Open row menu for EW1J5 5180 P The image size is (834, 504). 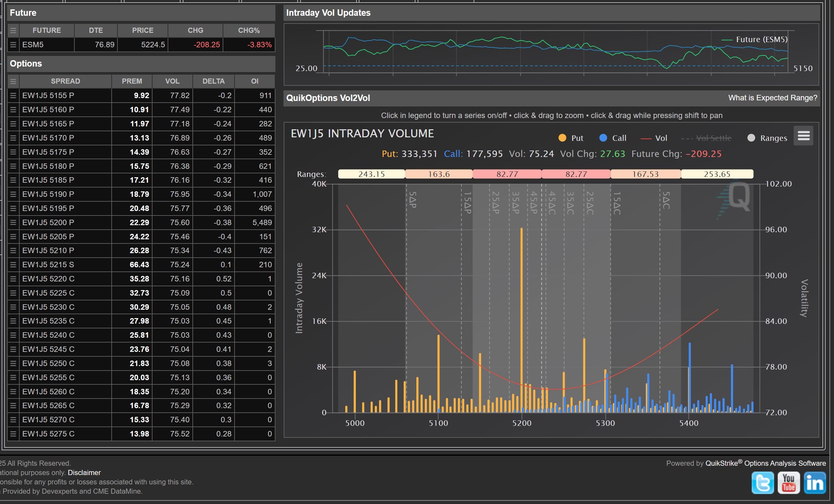pyautogui.click(x=13, y=166)
